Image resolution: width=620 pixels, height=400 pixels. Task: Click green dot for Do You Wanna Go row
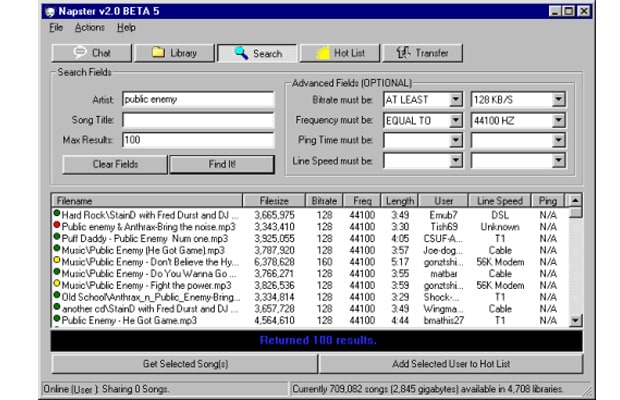[x=57, y=272]
